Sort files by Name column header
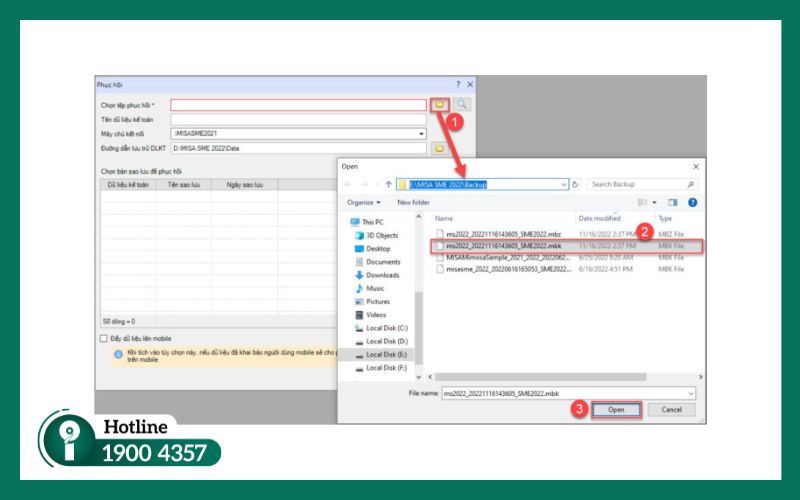Screen dimensions: 800x500 (x=443, y=218)
